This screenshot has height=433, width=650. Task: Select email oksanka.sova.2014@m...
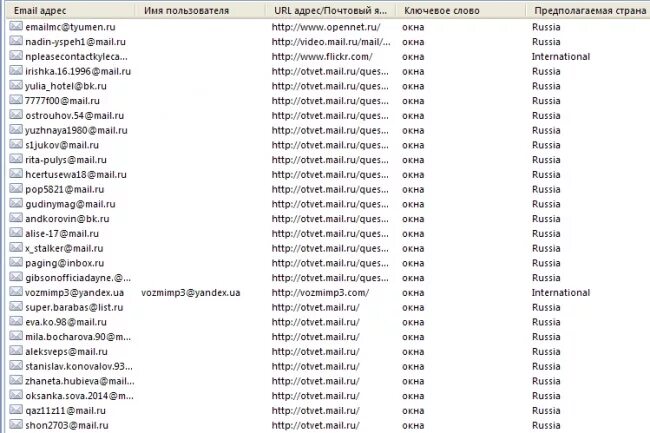click(x=79, y=396)
